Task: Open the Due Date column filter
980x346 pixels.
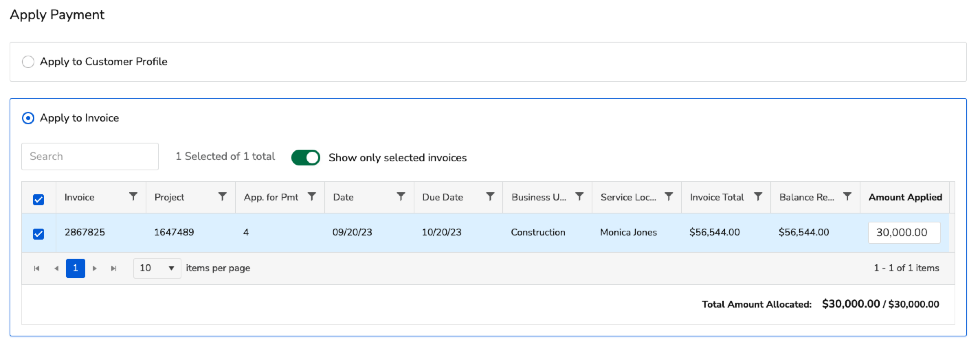Action: (x=490, y=196)
